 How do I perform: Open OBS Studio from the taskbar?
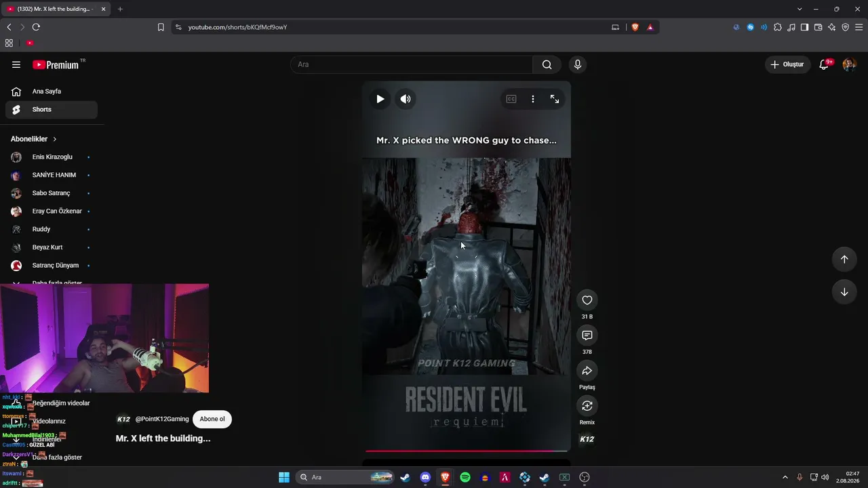point(585,477)
